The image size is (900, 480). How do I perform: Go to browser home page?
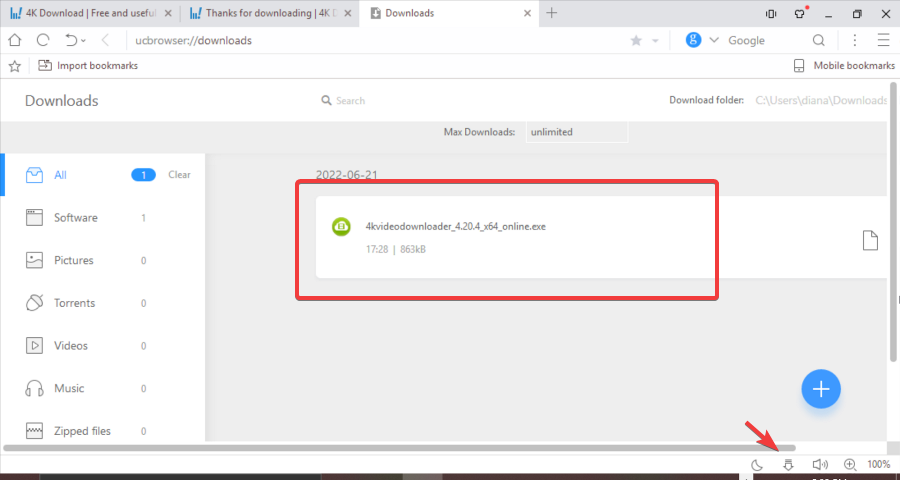(x=15, y=40)
